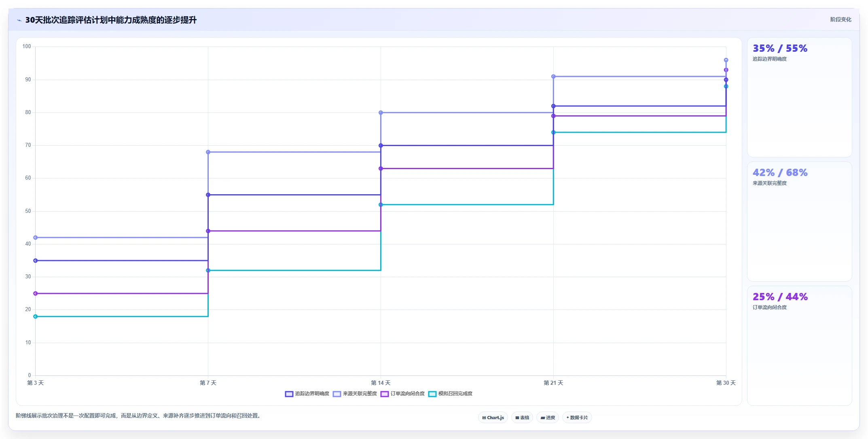
Task: Open the 数据卡片 tag chip
Action: pyautogui.click(x=577, y=418)
